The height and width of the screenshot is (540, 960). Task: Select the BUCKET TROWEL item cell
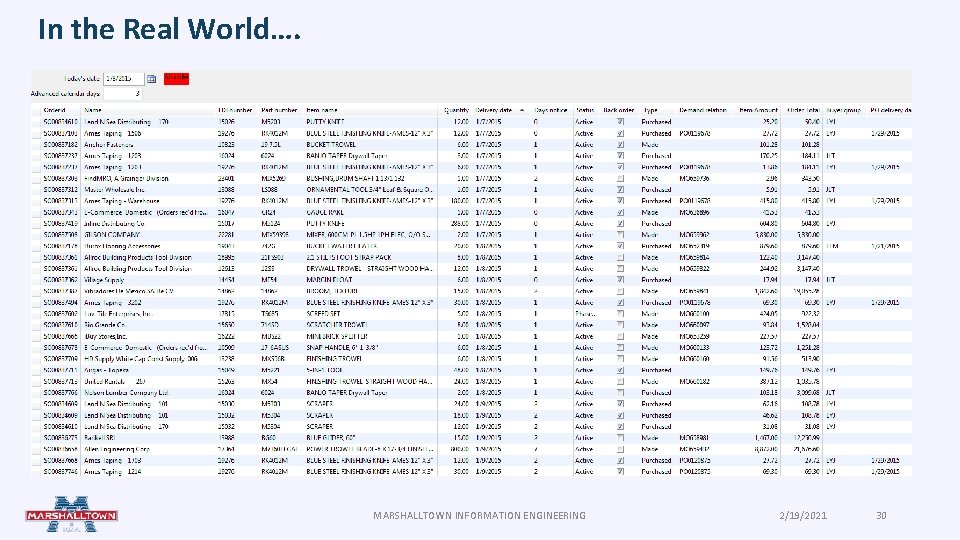[331, 144]
